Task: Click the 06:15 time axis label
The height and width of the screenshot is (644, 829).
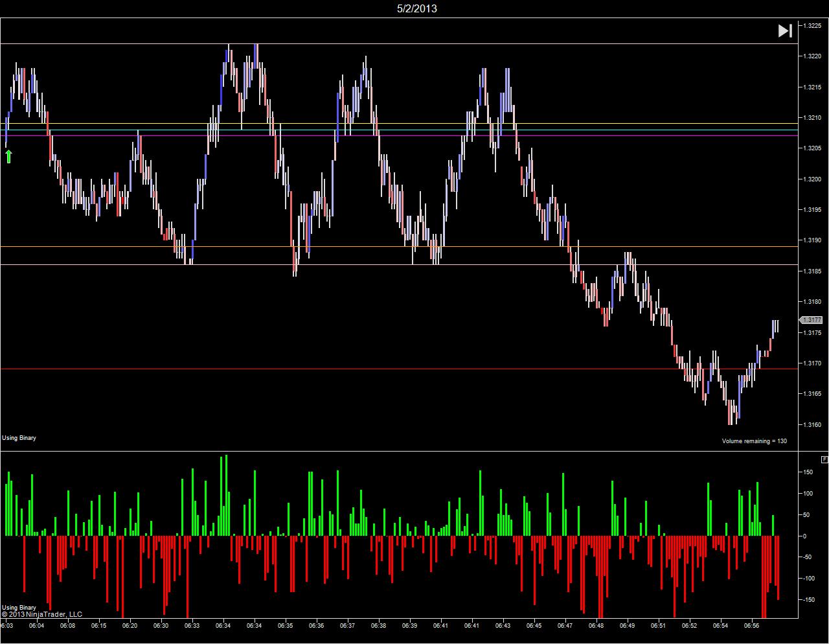Action: 98,626
